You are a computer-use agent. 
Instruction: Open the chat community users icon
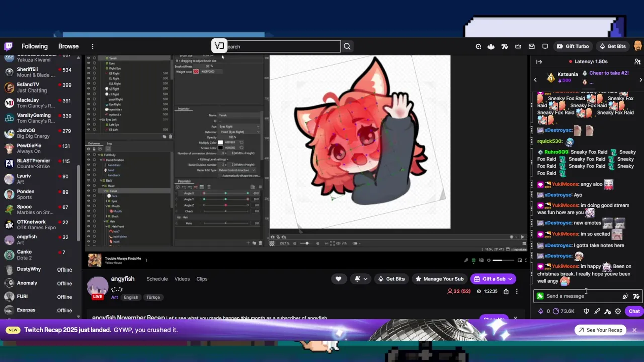tap(637, 62)
